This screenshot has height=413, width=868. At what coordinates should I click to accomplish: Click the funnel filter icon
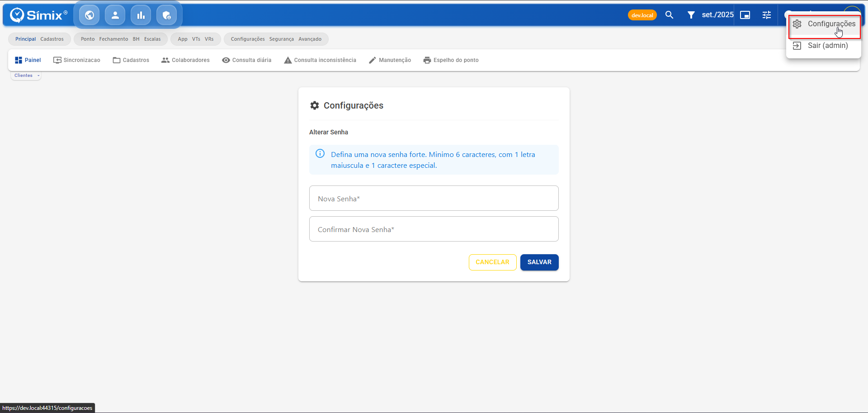tap(691, 15)
